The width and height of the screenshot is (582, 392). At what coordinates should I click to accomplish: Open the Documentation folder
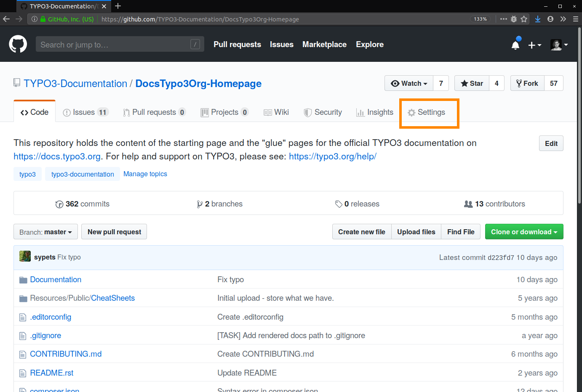56,280
